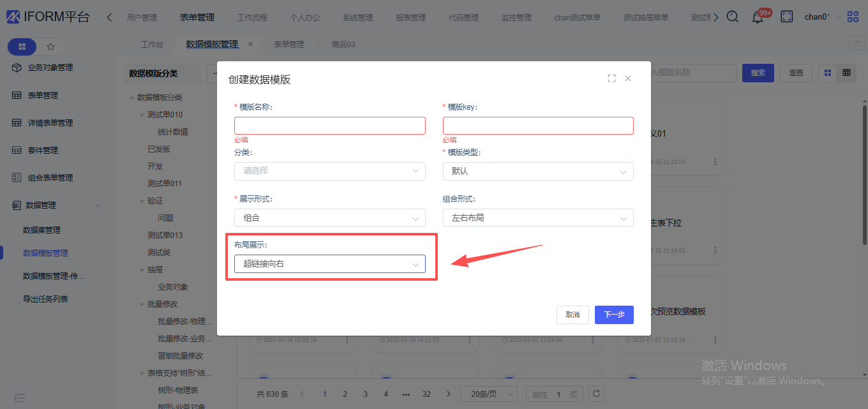
Task: Select the grid menu toggle in sidebar
Action: pyautogui.click(x=22, y=47)
